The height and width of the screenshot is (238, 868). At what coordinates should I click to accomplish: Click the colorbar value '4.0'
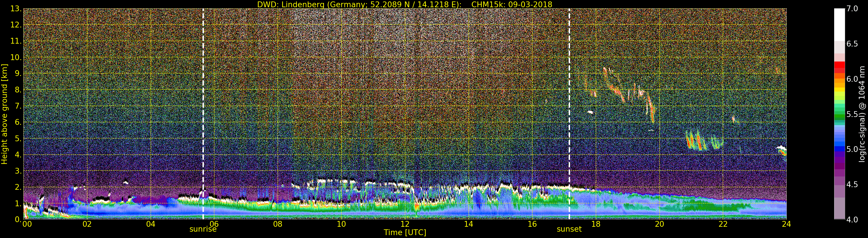[852, 220]
